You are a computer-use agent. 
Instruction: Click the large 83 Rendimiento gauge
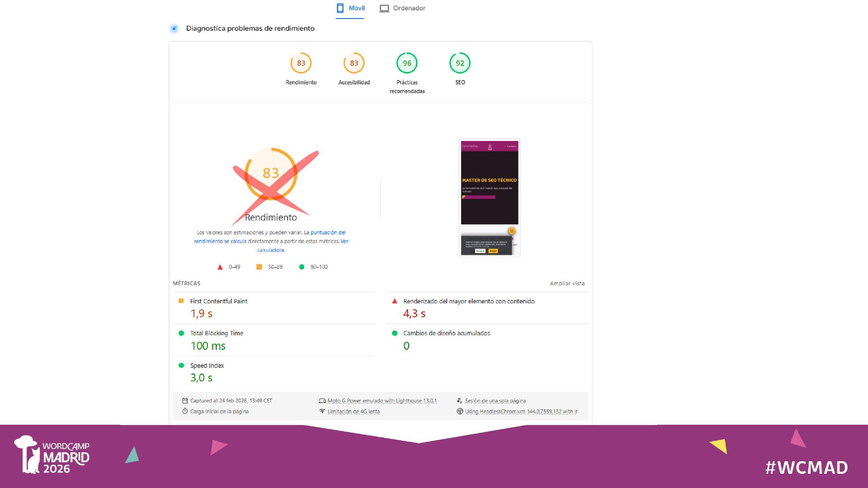click(271, 174)
